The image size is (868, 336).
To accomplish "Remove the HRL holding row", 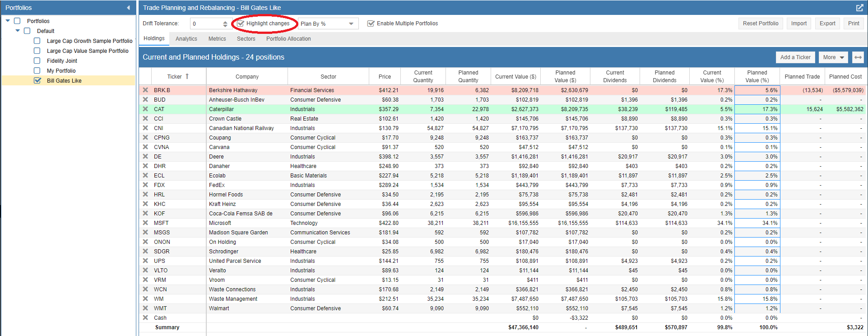I will (x=145, y=194).
